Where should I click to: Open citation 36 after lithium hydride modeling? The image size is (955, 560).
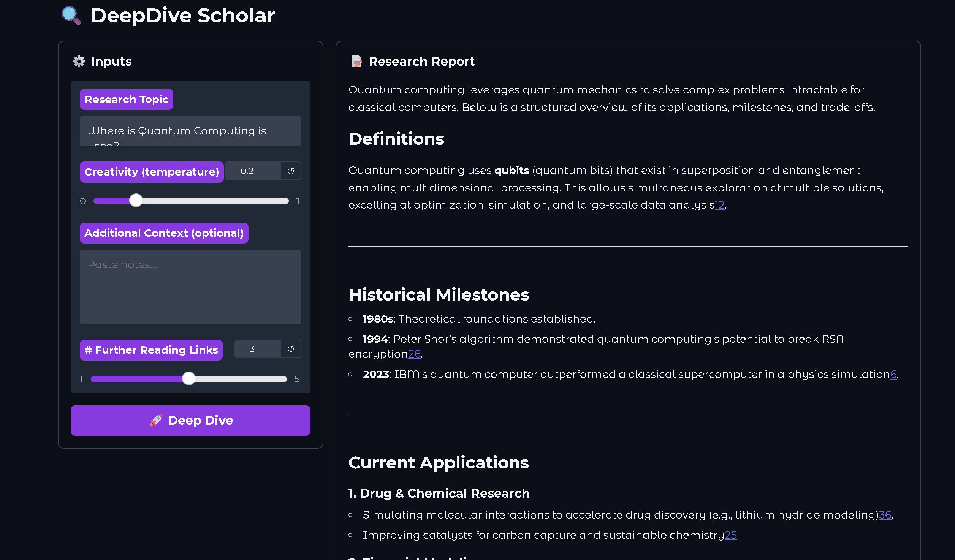(x=885, y=515)
